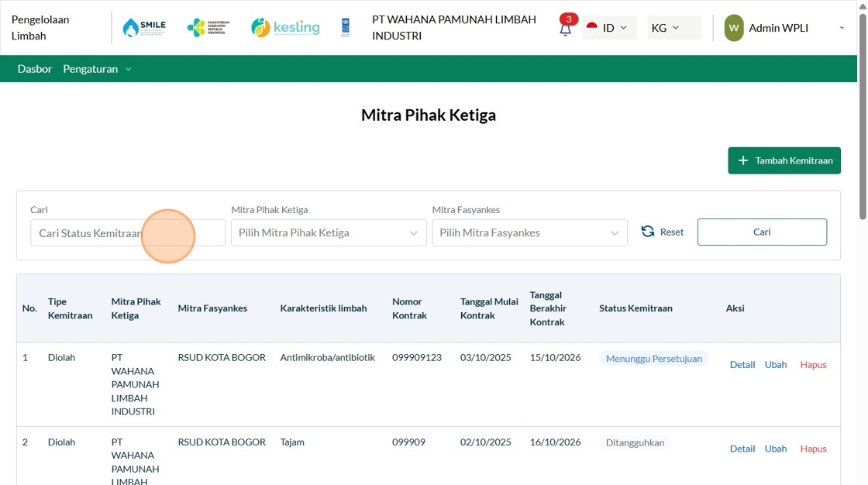Viewport: 868px width, 485px height.
Task: Open the KG unit dropdown
Action: click(x=673, y=28)
